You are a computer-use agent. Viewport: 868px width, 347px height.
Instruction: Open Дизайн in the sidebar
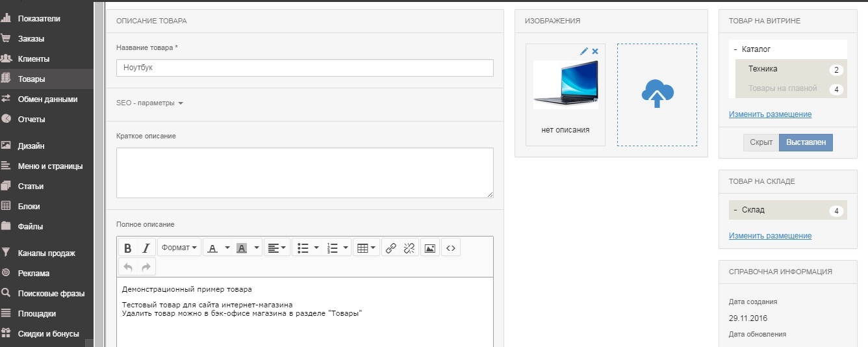pyautogui.click(x=47, y=146)
